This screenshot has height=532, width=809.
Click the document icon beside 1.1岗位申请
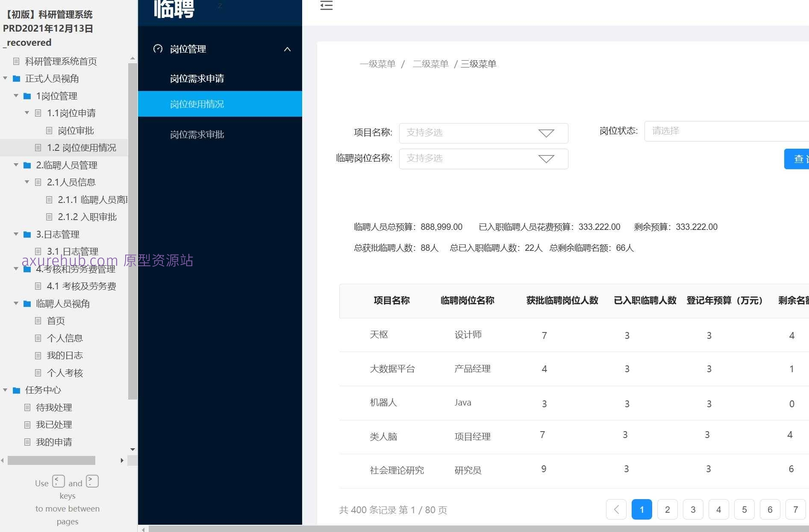coord(38,113)
